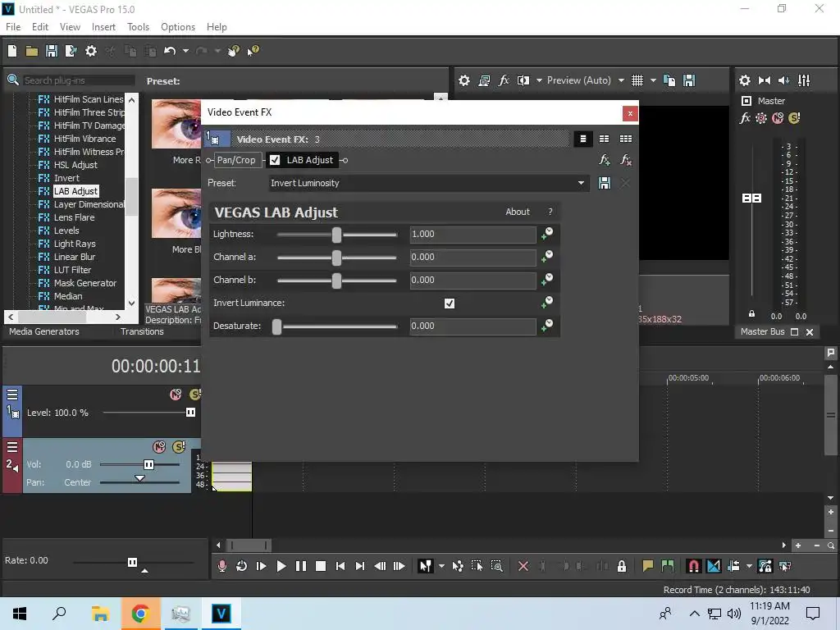Toggle Split Screen View icon in preview
Screen dimensions: 840x630
click(523, 80)
